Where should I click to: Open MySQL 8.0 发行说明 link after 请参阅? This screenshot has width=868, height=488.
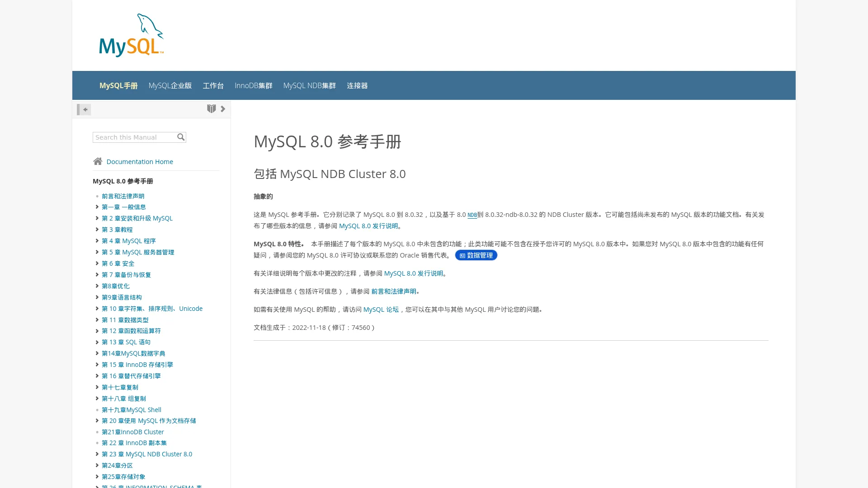368,226
